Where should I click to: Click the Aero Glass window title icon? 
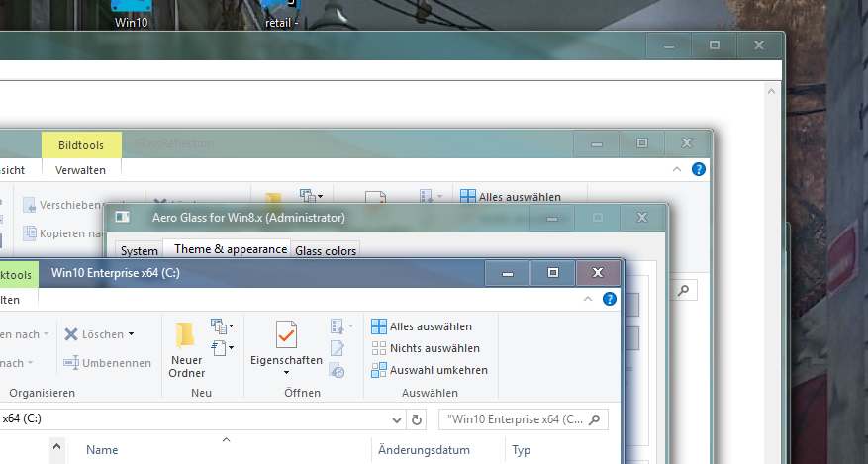[x=123, y=218]
